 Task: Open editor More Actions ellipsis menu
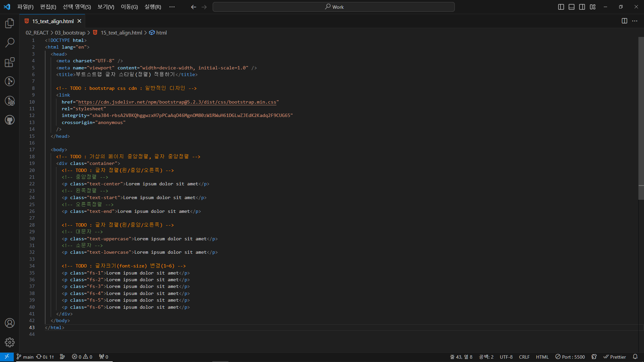[635, 21]
